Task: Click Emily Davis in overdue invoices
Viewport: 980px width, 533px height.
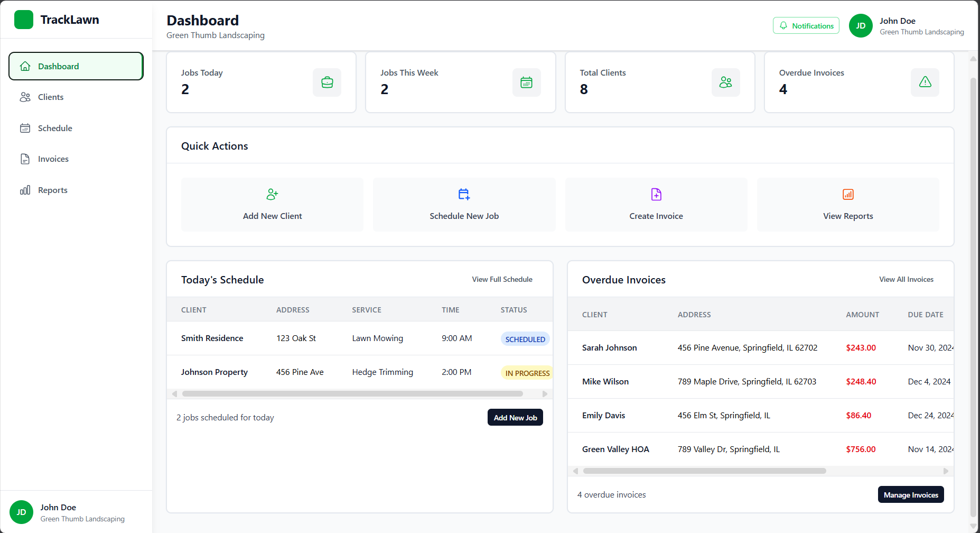Action: click(x=603, y=415)
